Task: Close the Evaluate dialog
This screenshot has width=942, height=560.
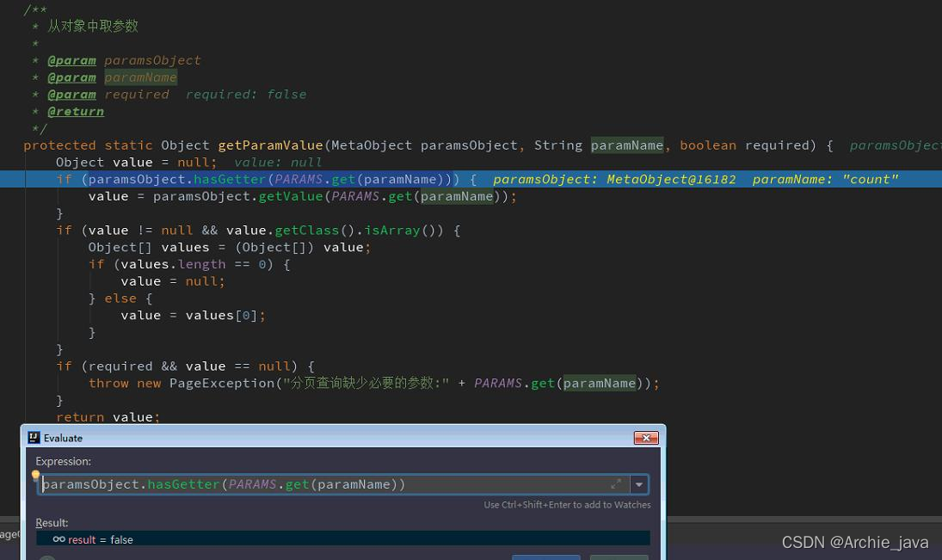Action: (x=646, y=438)
